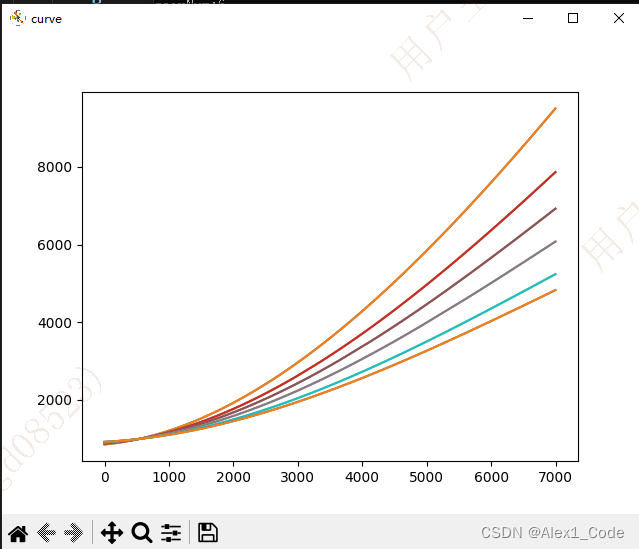Click the curve window title text

tap(46, 19)
